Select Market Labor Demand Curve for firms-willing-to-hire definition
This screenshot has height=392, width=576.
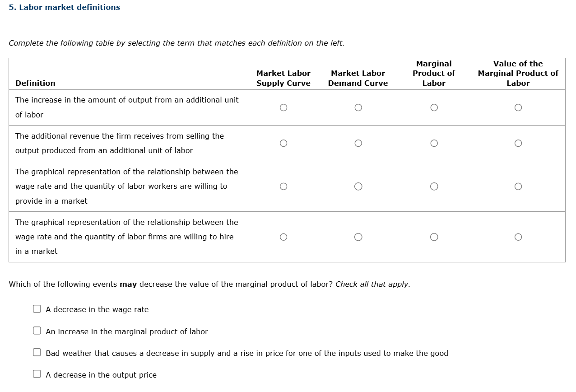[x=358, y=237]
